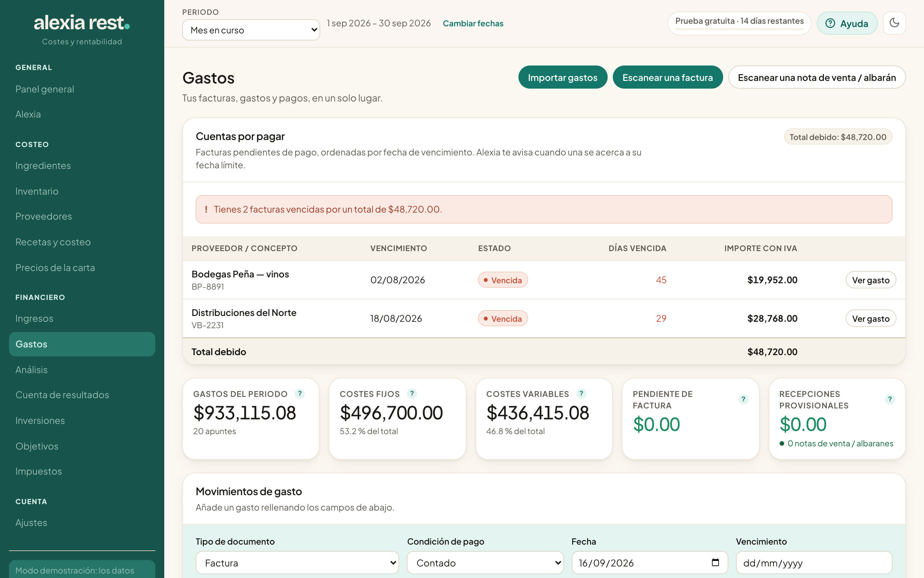
Task: Click Escanear una factura button
Action: click(x=667, y=77)
